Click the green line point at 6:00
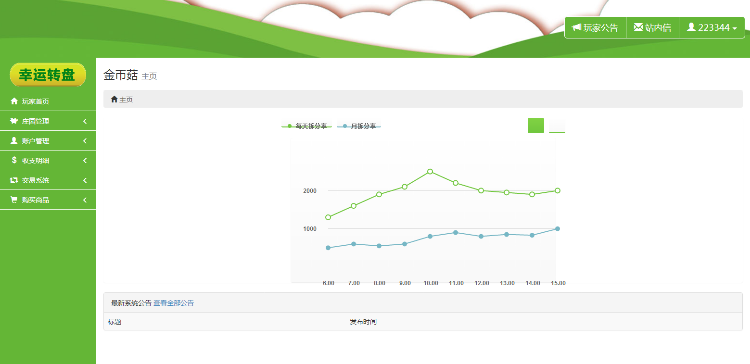This screenshot has height=364, width=750. (x=328, y=217)
